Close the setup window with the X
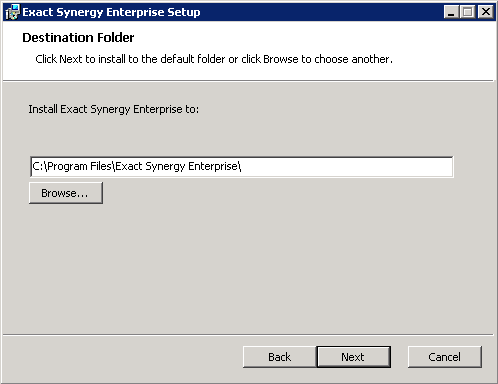 pyautogui.click(x=486, y=12)
